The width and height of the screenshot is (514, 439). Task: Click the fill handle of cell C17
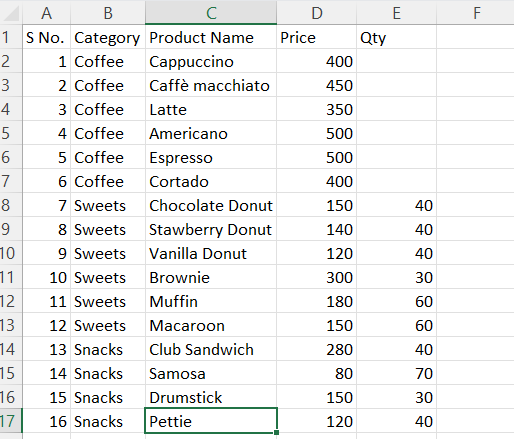point(276,432)
